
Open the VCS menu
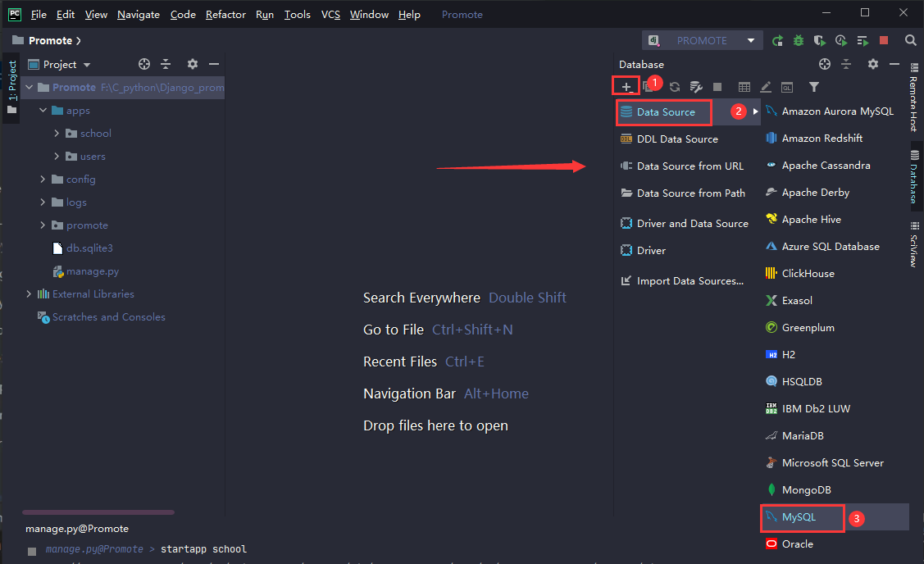pyautogui.click(x=330, y=14)
